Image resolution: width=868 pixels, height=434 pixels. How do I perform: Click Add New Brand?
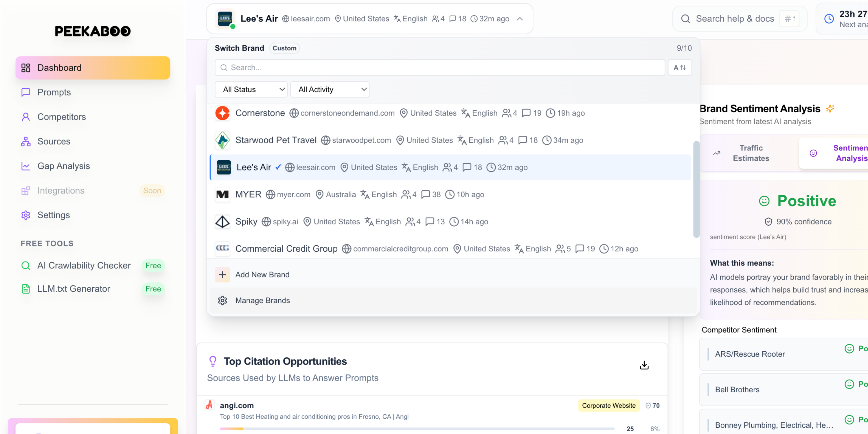453,275
